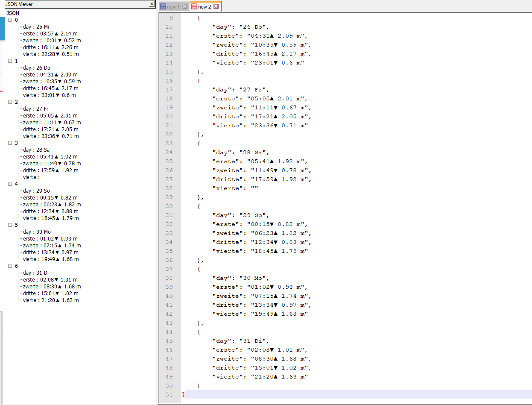The height and width of the screenshot is (405, 532).
Task: Click editor line 31 '"day": "29 So"'
Action: (241, 215)
